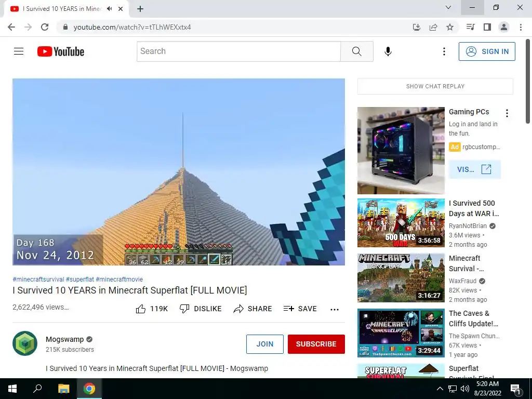
Task: Open the Mogswamp channel name link
Action: point(64,339)
